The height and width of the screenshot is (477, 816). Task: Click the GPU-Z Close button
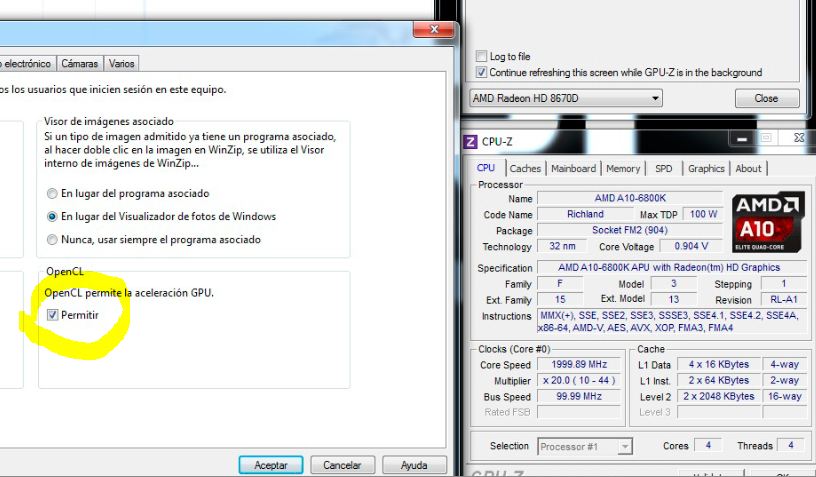(767, 98)
